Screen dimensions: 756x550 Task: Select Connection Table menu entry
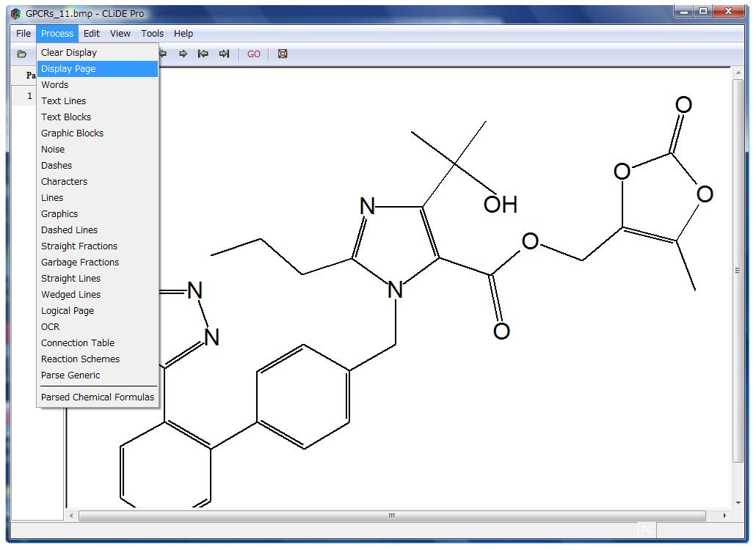click(98, 343)
